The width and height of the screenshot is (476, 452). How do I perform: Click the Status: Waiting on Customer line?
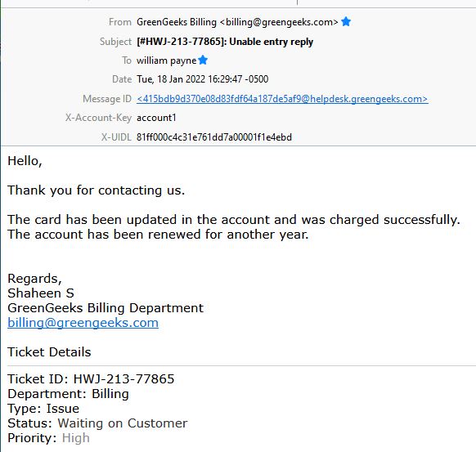pos(97,423)
